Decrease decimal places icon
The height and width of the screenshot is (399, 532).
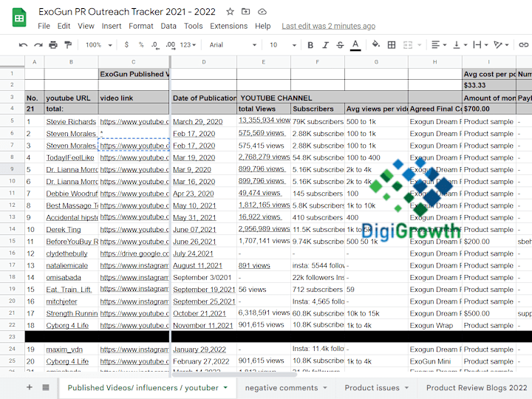155,45
